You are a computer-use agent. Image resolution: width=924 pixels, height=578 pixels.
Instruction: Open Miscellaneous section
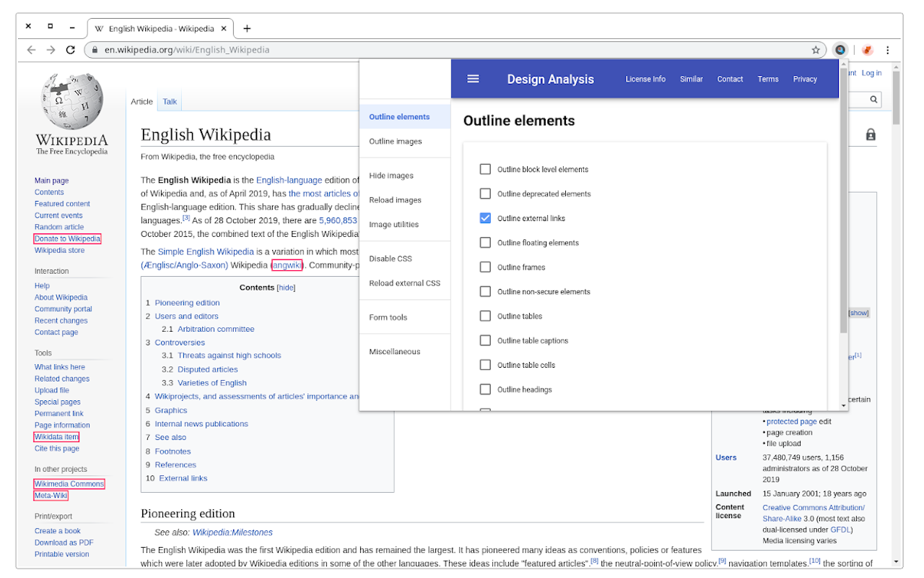coord(405,352)
